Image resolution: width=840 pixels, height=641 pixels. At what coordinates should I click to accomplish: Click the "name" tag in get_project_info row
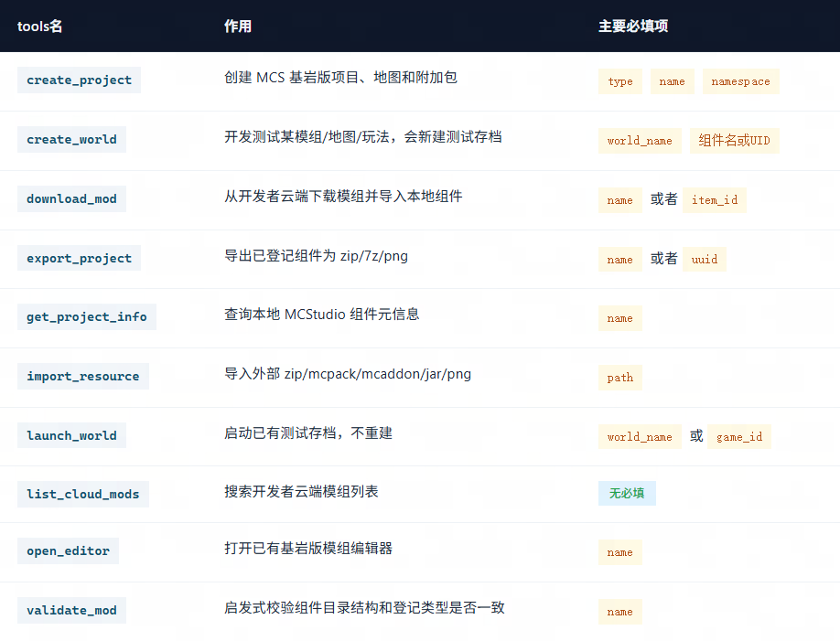[620, 318]
